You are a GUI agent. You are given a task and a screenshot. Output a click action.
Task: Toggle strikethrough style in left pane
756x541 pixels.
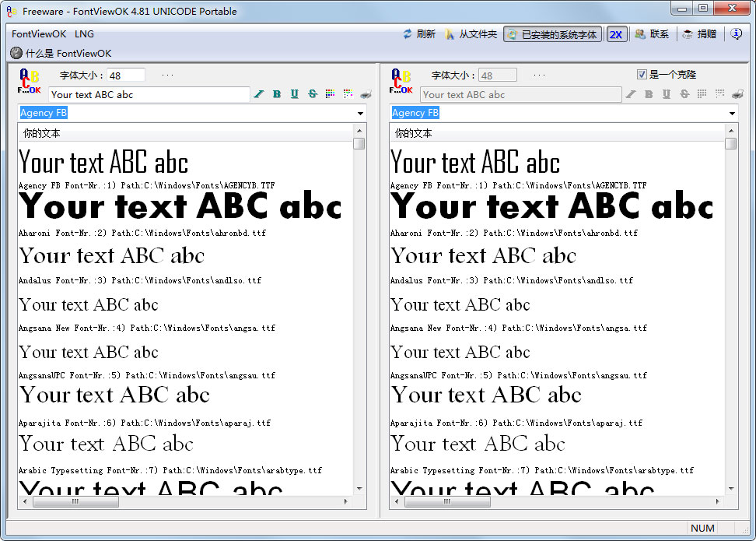click(313, 94)
